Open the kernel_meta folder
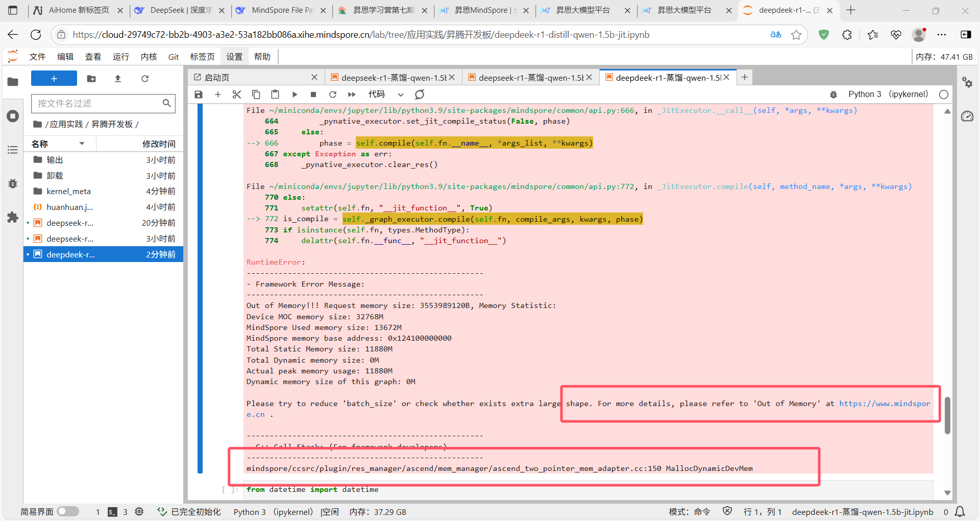 68,191
